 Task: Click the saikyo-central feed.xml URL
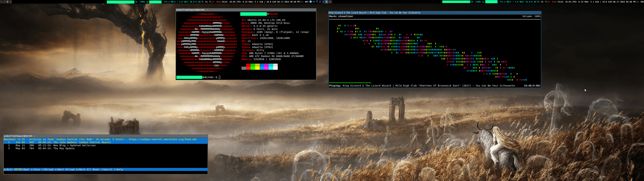click(163, 139)
